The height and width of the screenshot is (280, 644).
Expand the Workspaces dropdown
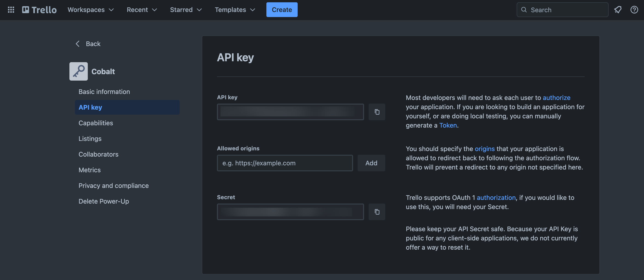(x=91, y=10)
